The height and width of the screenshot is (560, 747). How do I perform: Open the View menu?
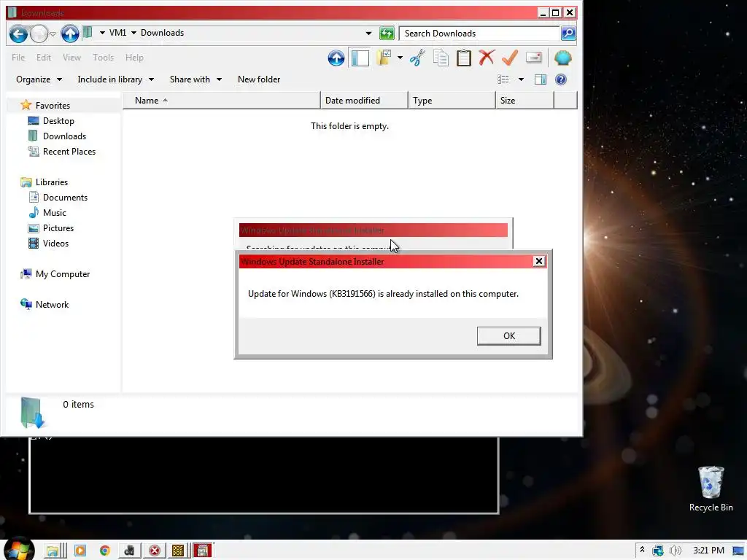(x=71, y=58)
